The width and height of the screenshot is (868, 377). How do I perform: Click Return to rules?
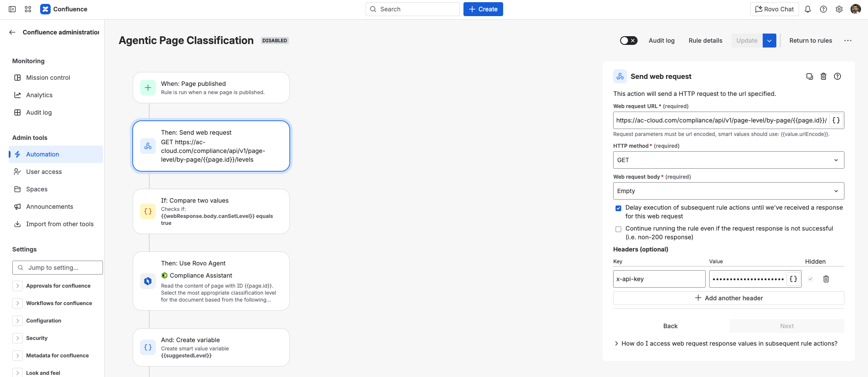(x=810, y=41)
